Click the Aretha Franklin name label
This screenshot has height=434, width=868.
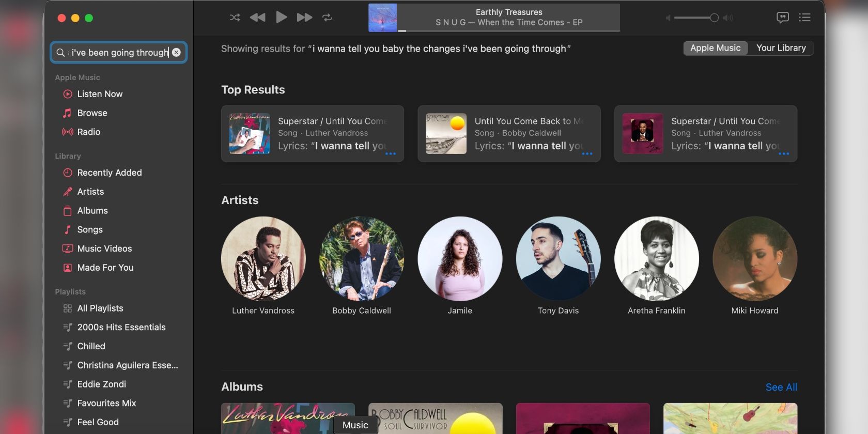657,311
